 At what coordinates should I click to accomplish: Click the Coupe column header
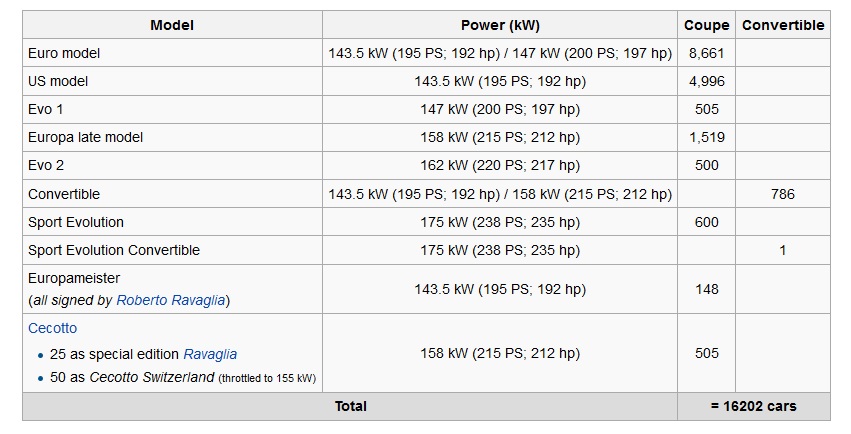(706, 25)
